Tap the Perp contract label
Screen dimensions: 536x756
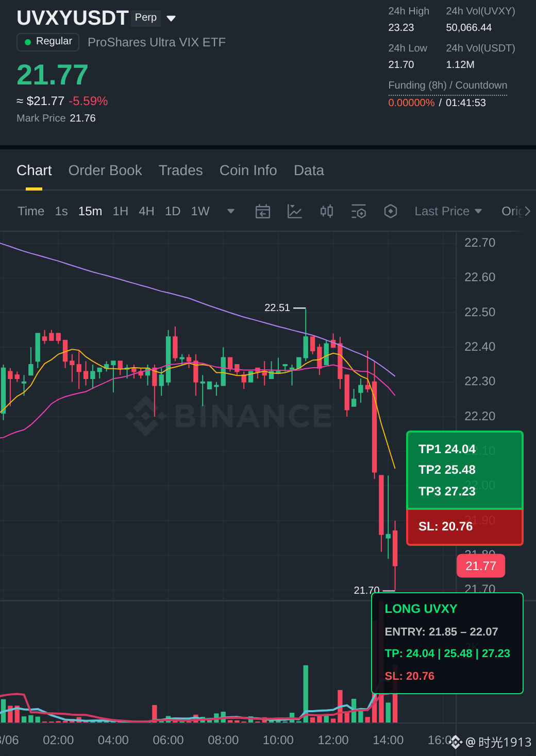(146, 18)
